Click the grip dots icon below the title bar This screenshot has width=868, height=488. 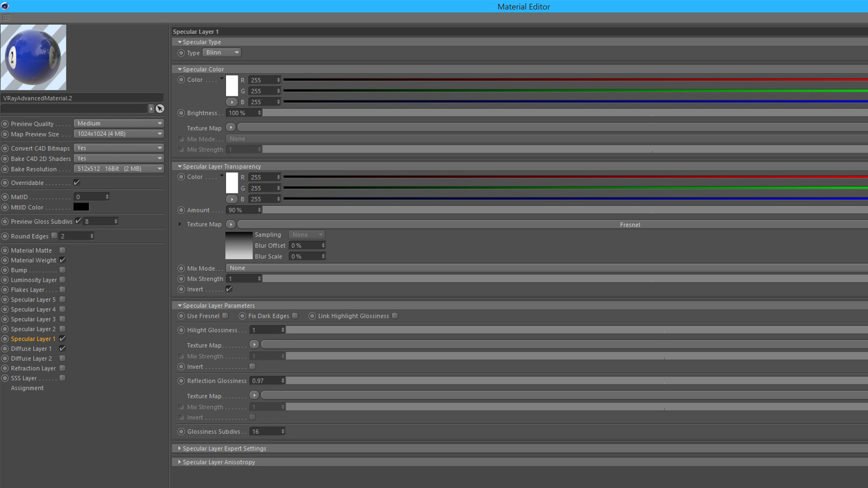(x=6, y=18)
